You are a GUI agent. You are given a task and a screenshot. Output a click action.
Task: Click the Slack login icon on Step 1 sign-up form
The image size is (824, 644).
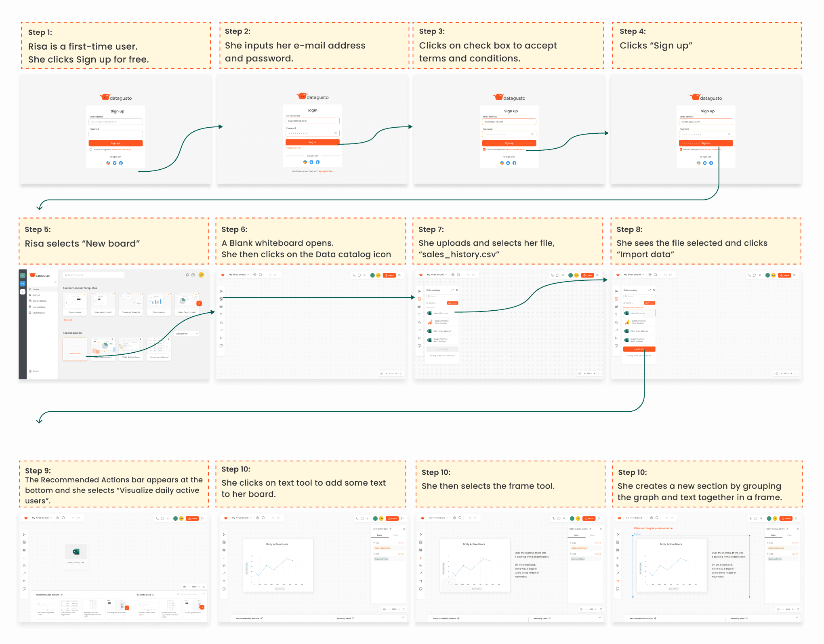pos(108,163)
